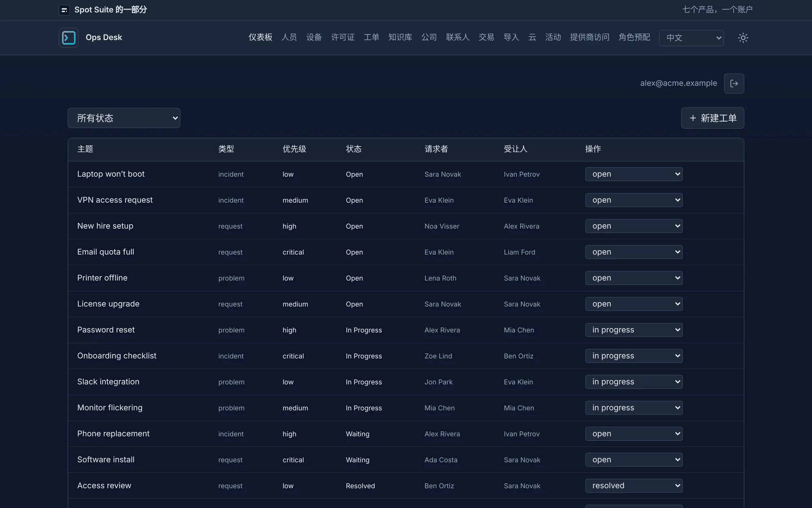The height and width of the screenshot is (508, 812).
Task: Select the Onboarding checklist ticket subject
Action: coord(117,356)
